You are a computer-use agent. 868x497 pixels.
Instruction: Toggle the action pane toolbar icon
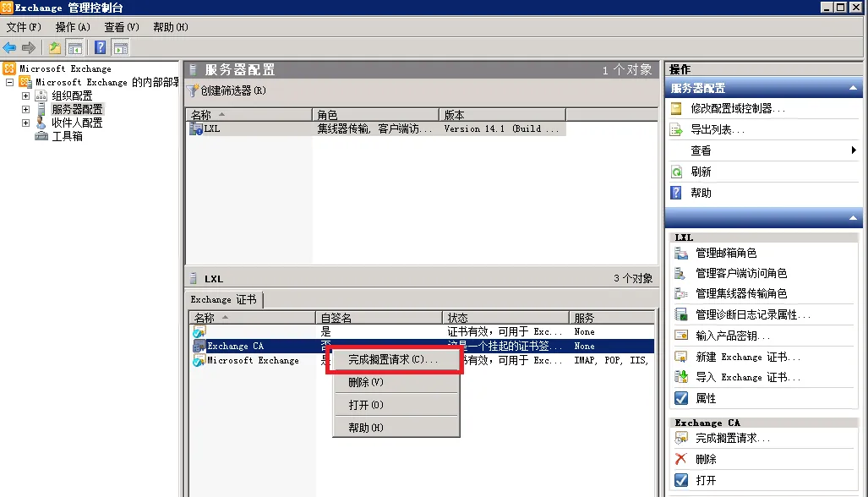[x=121, y=47]
